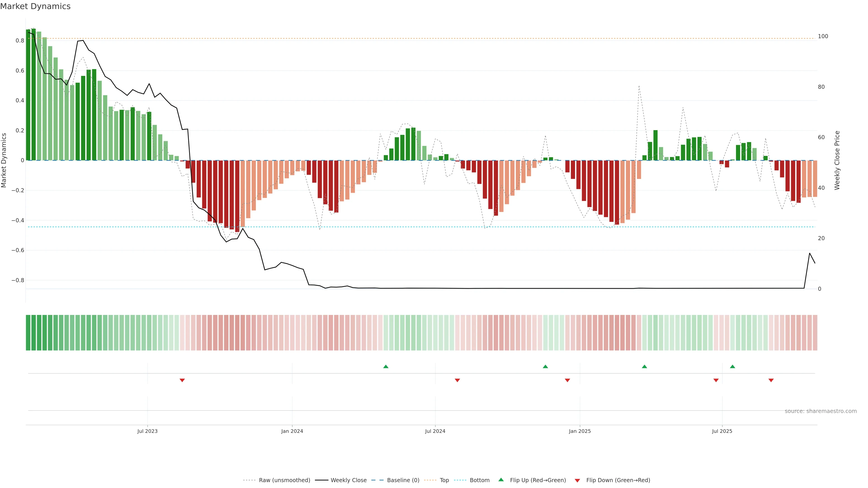
Task: Click the green Flip Up triangle icon in legend
Action: click(x=501, y=480)
